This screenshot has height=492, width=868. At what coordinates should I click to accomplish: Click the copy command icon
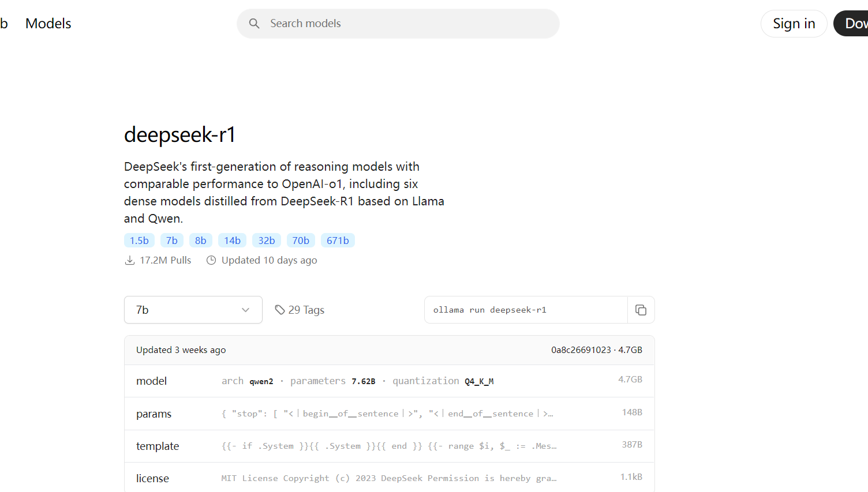point(641,310)
